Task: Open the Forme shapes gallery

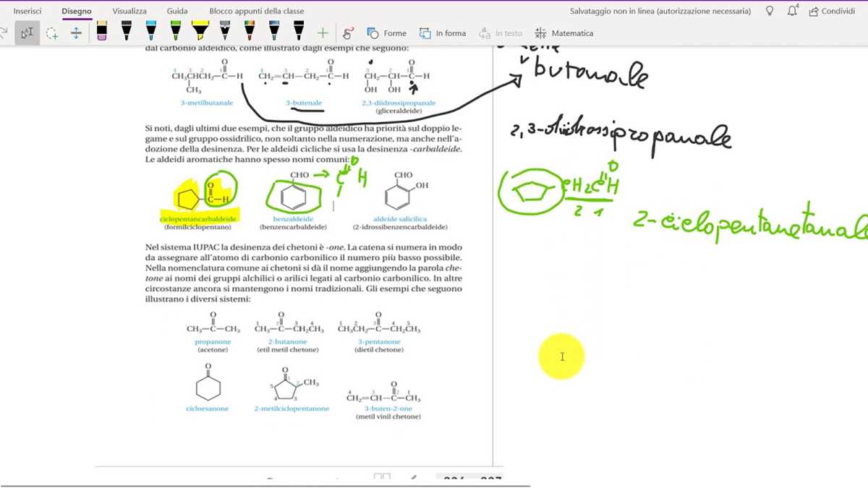Action: (x=386, y=33)
